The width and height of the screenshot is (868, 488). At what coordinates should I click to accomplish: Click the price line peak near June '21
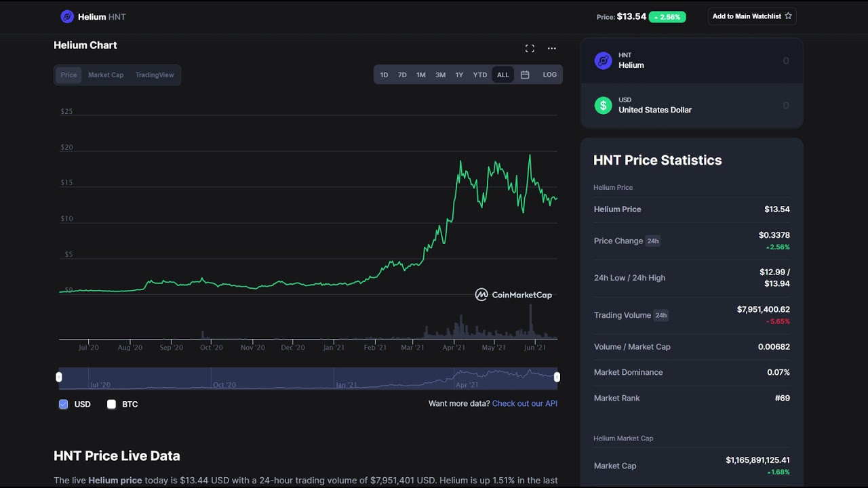click(530, 156)
